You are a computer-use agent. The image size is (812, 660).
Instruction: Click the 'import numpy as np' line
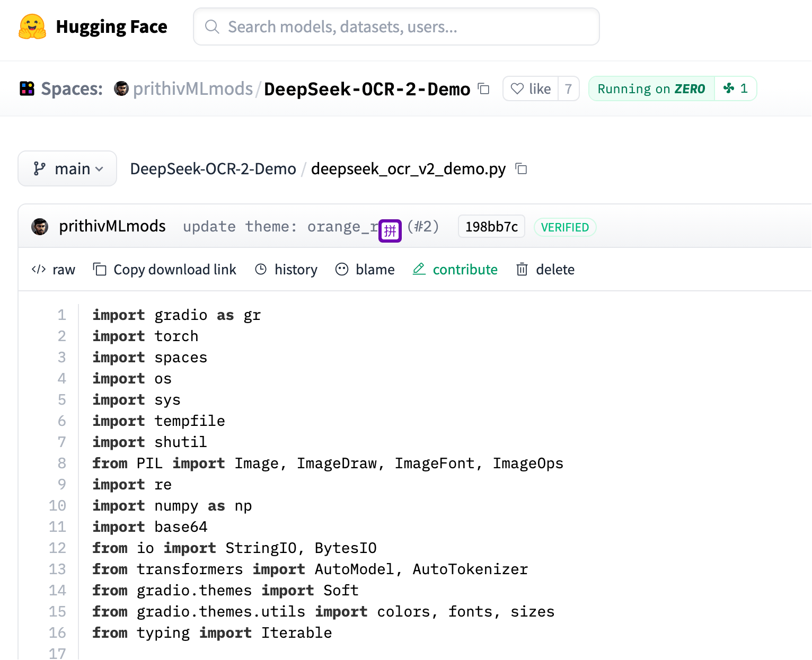pyautogui.click(x=172, y=506)
